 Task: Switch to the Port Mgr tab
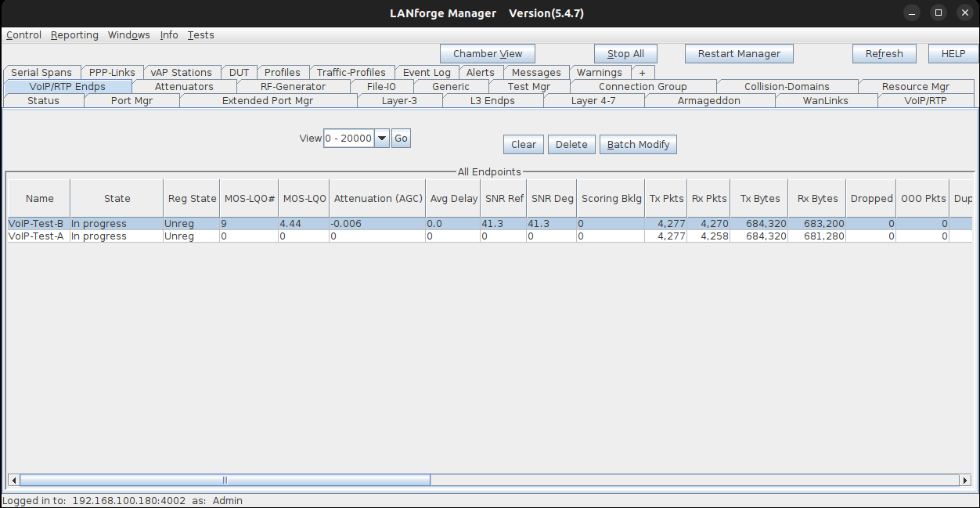[132, 100]
